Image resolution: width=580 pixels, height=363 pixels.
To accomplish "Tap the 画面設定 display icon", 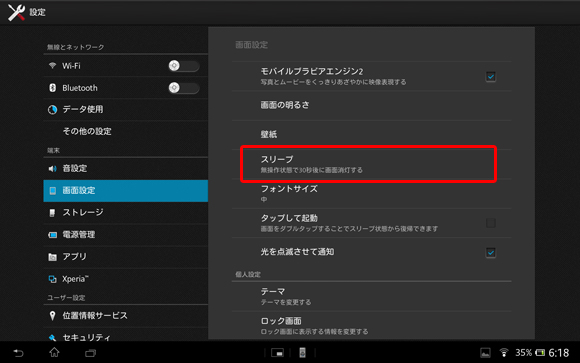I will [53, 191].
